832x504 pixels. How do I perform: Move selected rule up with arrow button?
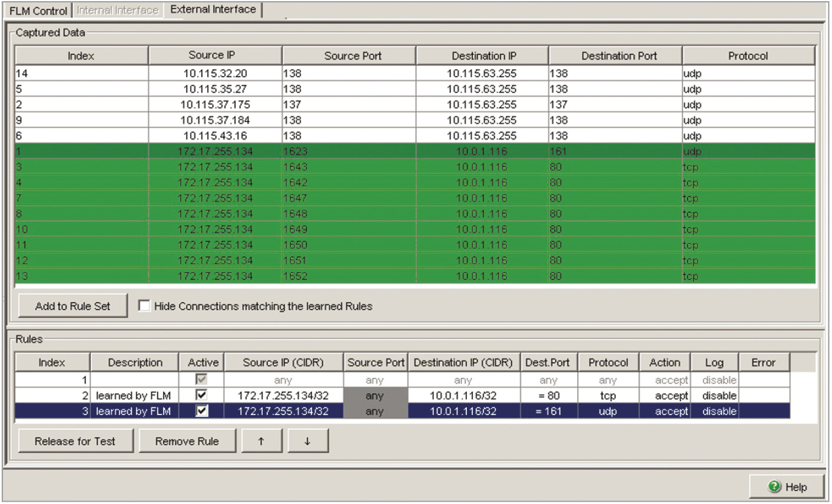click(261, 441)
